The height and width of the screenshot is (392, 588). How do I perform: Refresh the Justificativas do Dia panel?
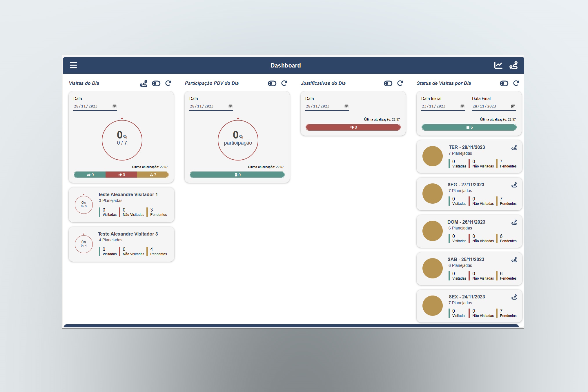(x=400, y=83)
